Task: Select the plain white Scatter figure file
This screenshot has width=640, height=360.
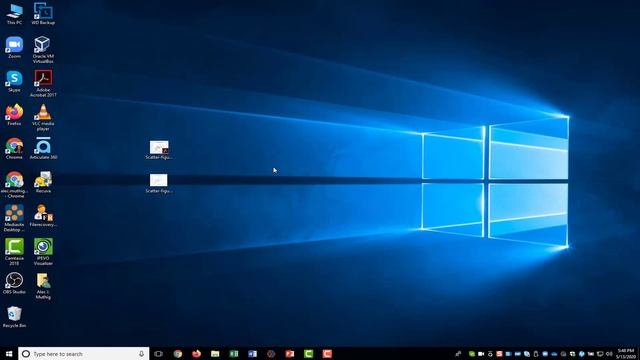Action: pyautogui.click(x=159, y=183)
